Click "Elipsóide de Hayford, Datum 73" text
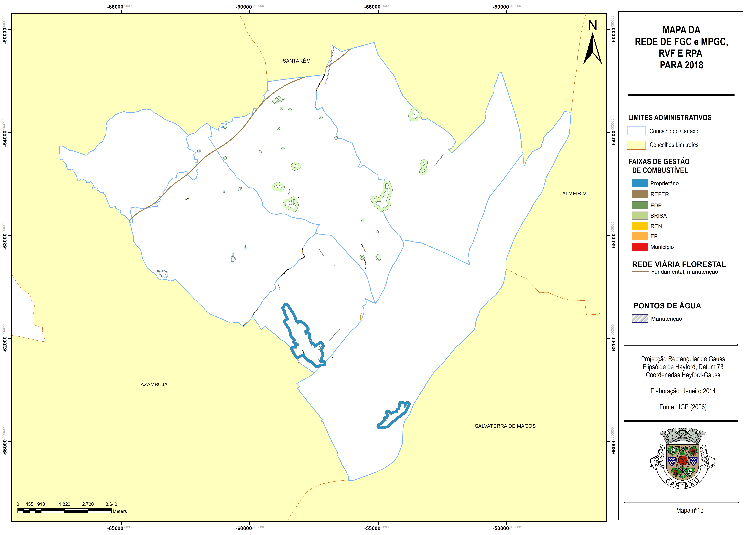 (683, 367)
